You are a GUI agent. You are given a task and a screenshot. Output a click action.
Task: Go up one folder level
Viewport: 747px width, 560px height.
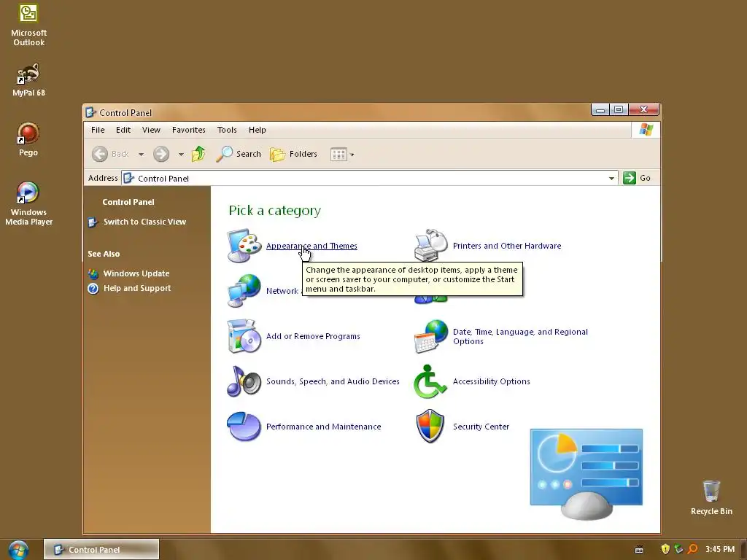198,154
